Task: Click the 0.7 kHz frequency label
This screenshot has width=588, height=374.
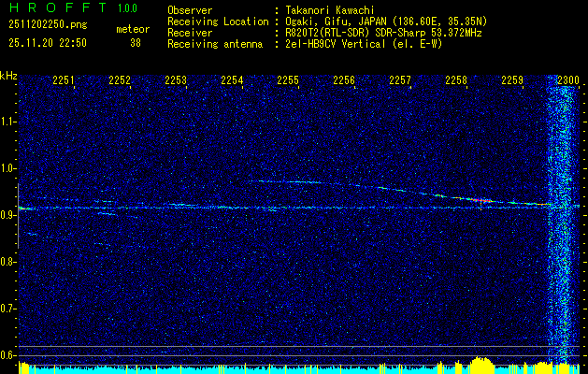Action: point(8,309)
